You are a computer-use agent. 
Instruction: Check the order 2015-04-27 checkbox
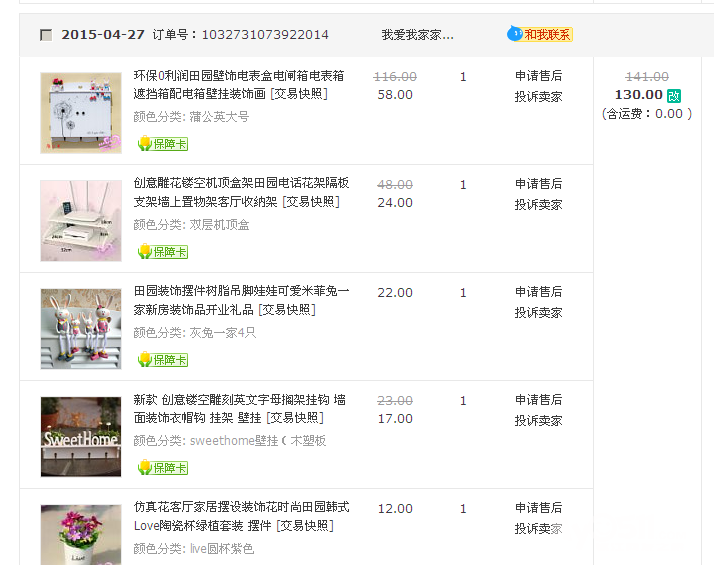tap(46, 35)
